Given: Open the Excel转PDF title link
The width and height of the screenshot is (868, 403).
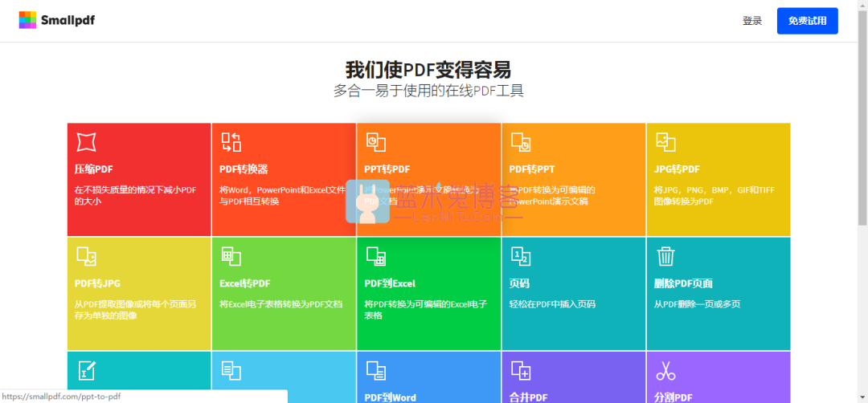Looking at the screenshot, I should coord(244,283).
